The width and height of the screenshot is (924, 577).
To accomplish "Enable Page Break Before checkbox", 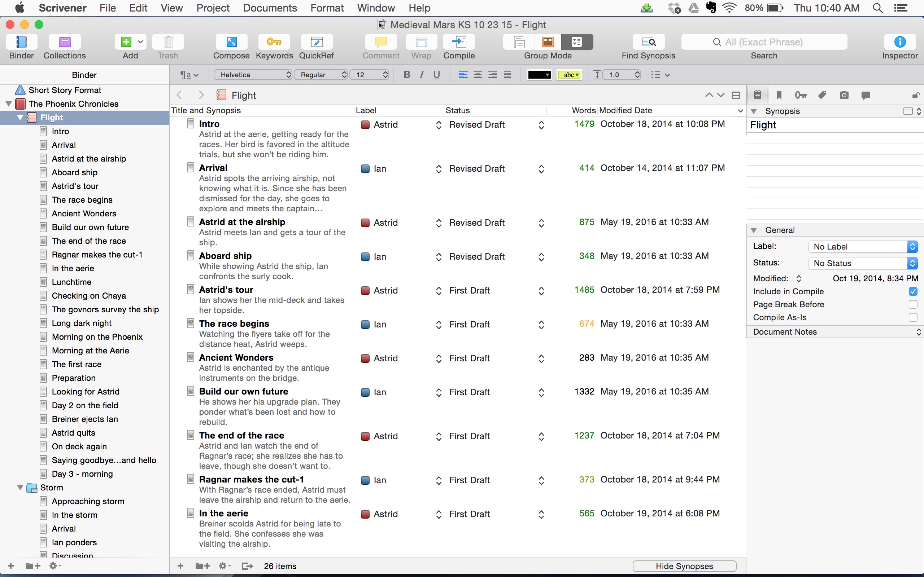I will [x=912, y=304].
